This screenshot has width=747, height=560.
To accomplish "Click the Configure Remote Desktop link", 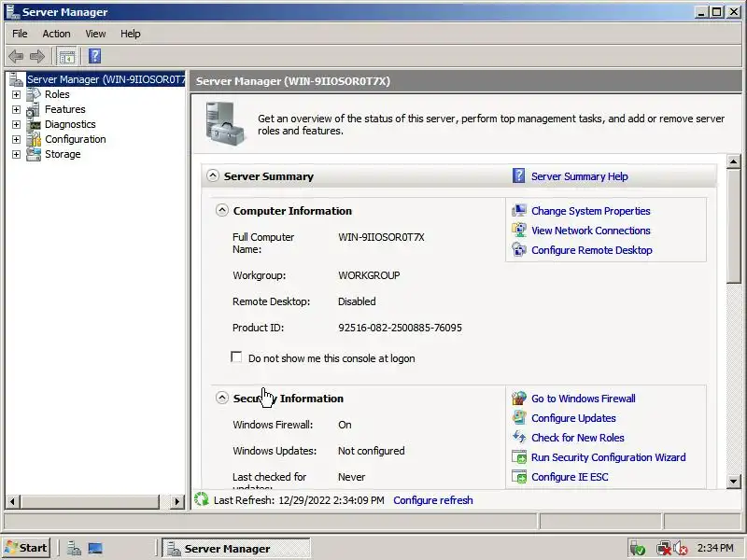I will 592,250.
